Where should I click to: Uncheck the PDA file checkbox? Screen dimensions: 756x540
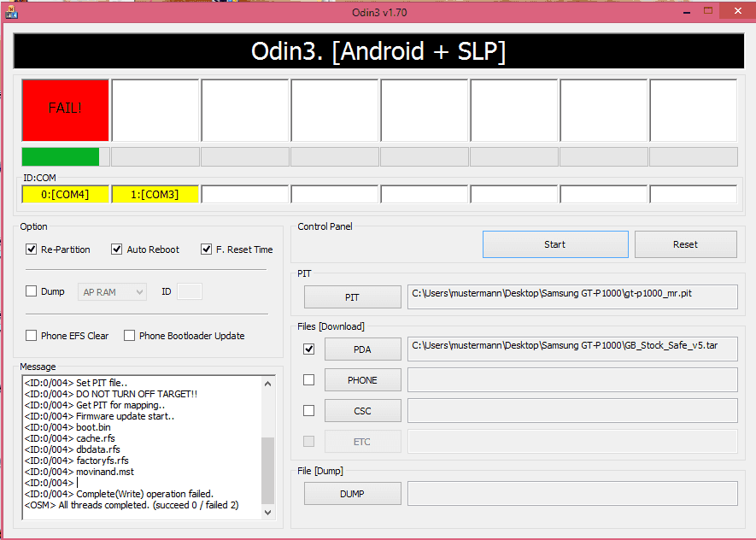308,349
